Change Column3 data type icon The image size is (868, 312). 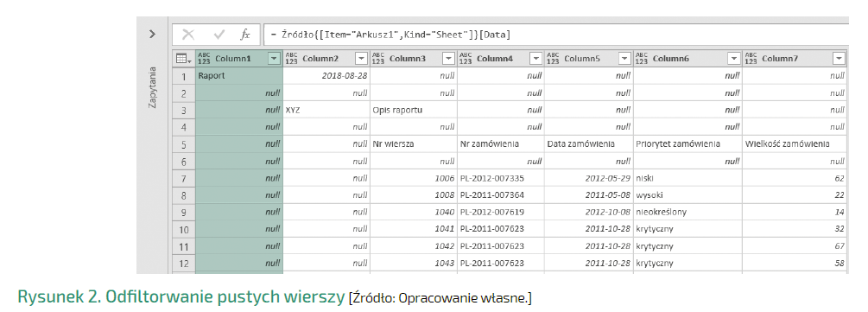point(378,58)
